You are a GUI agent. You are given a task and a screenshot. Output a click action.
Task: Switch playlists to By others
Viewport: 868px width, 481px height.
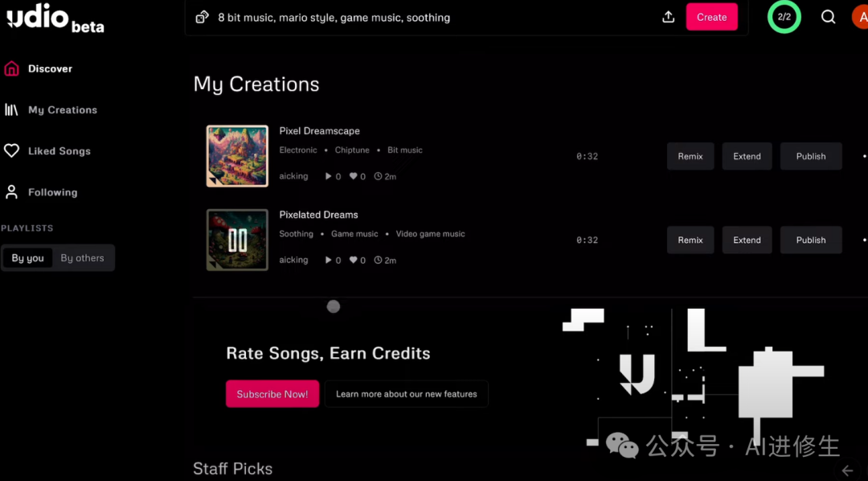83,257
